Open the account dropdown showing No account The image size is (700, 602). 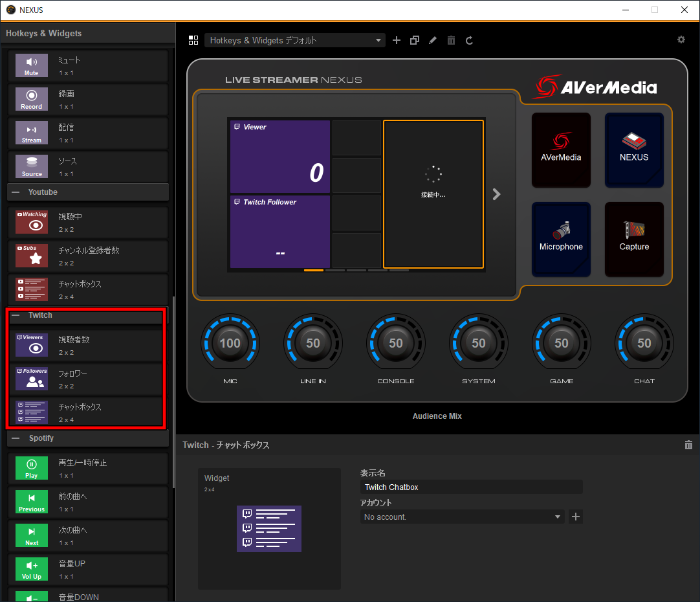(x=463, y=517)
